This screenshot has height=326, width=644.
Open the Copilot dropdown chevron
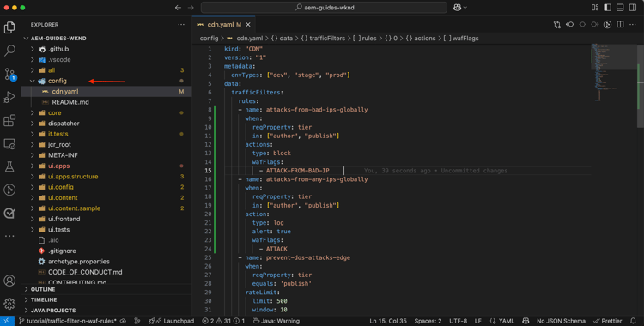[x=465, y=8]
